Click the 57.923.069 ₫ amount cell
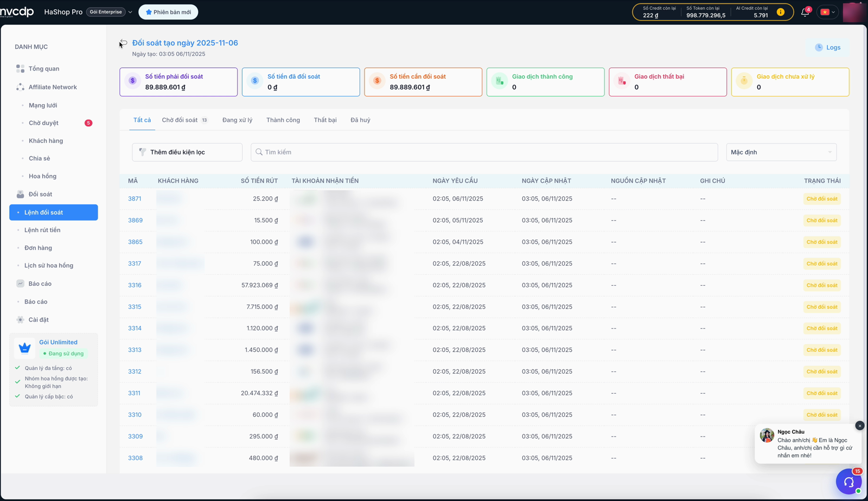Image resolution: width=868 pixels, height=501 pixels. pos(259,285)
